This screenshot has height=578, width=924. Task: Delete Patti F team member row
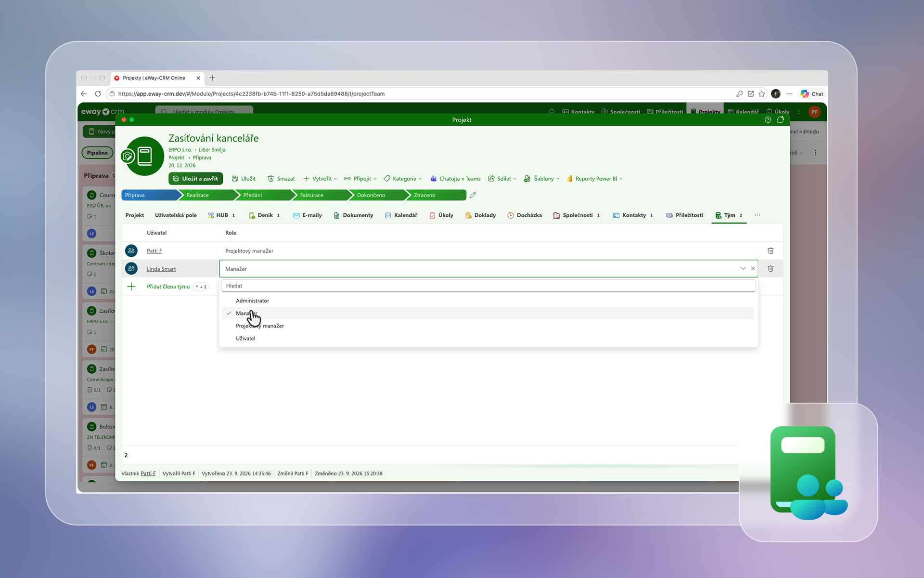click(x=770, y=250)
